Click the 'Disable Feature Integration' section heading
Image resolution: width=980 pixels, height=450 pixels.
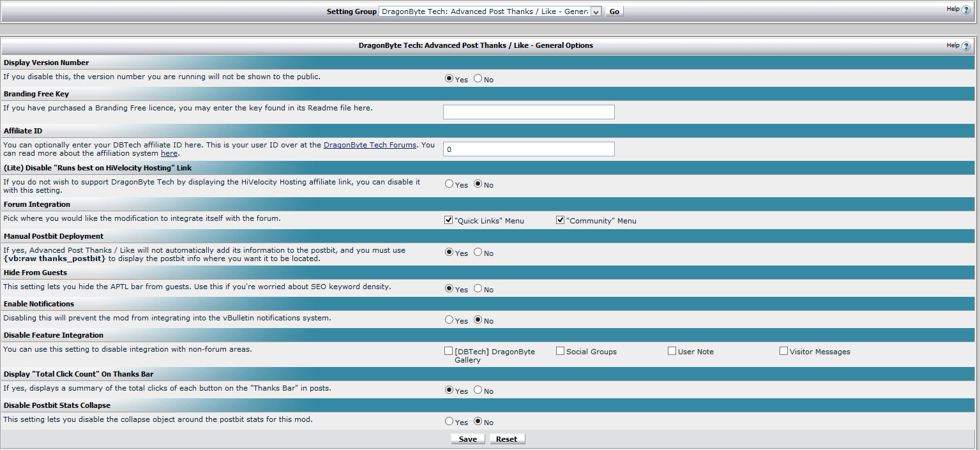54,335
